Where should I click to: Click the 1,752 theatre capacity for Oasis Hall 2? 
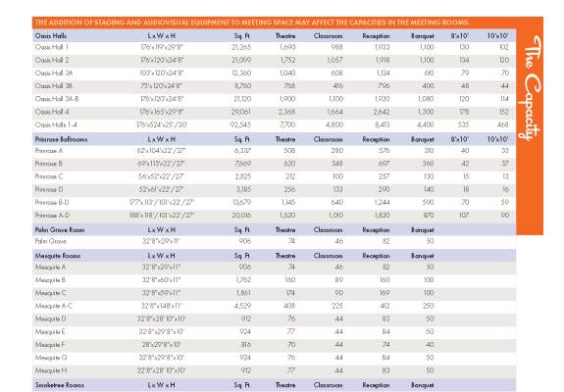(287, 60)
